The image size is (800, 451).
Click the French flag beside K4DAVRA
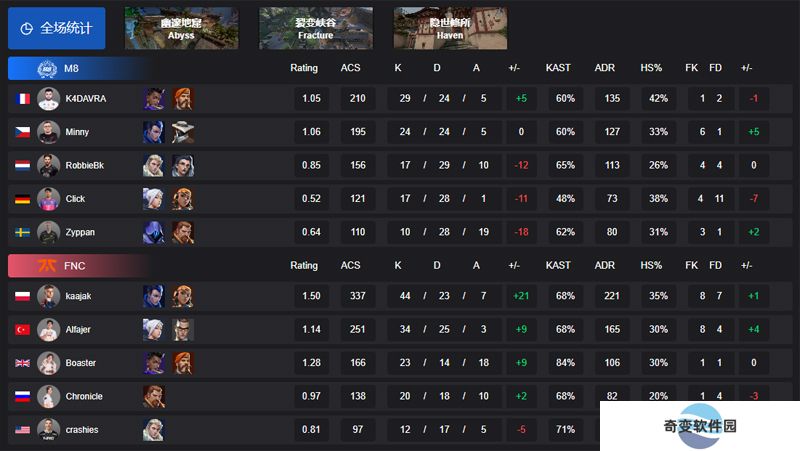(x=22, y=98)
